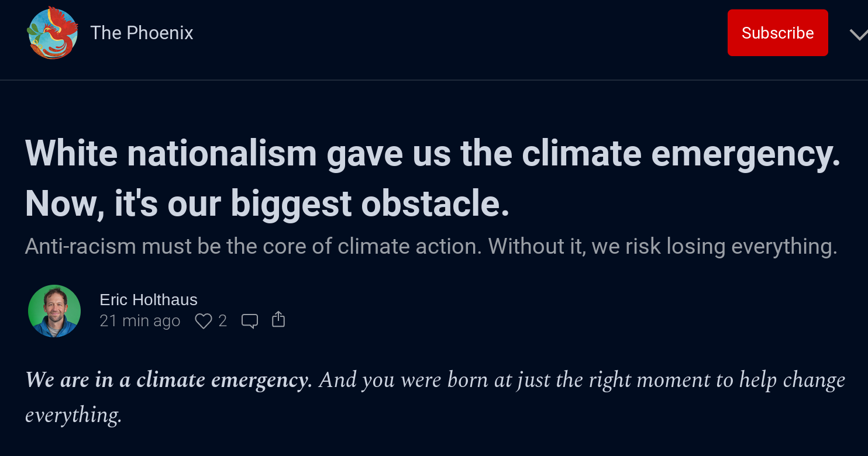Click headline line about White nationalism
Image resolution: width=868 pixels, height=456 pixels.
tap(432, 154)
